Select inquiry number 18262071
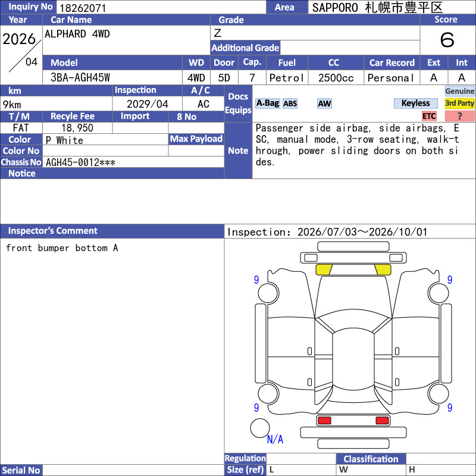 (x=83, y=8)
